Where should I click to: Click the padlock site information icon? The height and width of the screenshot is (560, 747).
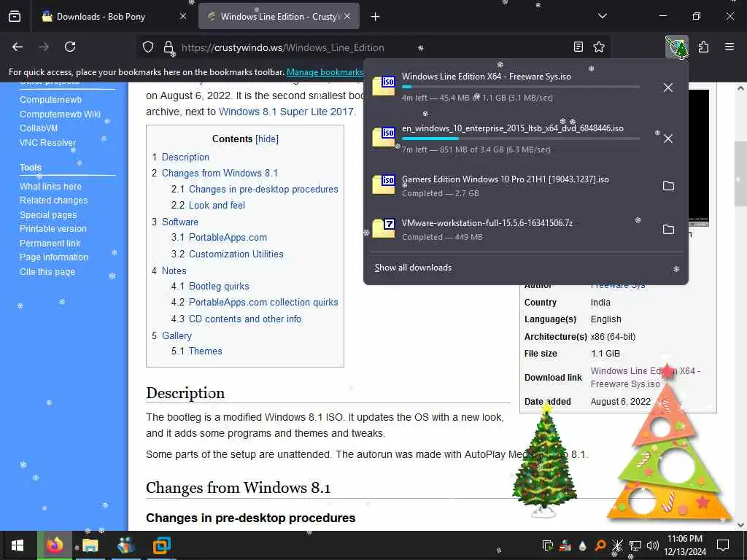pyautogui.click(x=169, y=47)
